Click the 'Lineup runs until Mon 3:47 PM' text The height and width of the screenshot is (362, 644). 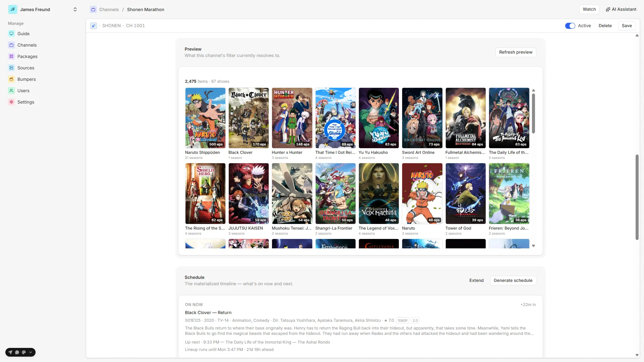(x=229, y=350)
